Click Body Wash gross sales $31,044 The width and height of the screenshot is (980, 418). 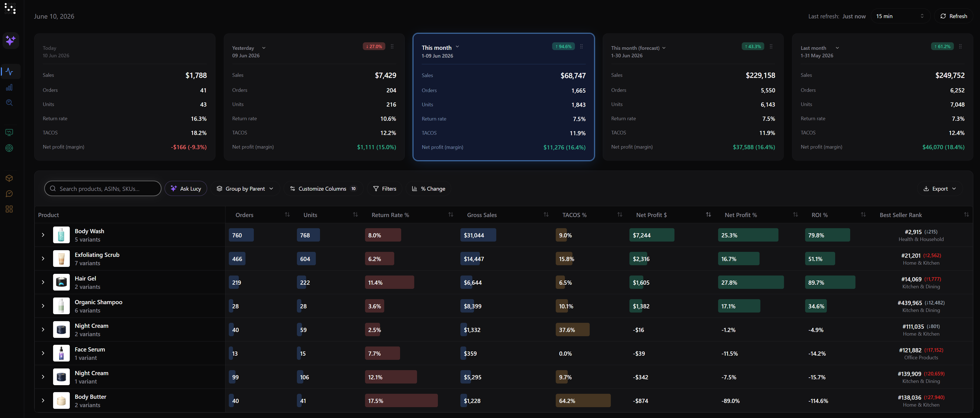click(x=478, y=235)
